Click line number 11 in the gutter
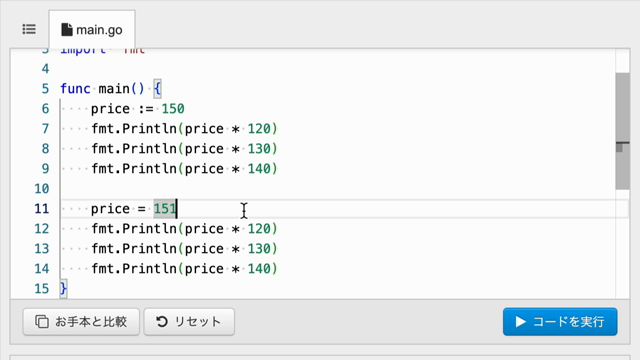This screenshot has width=640, height=360. point(42,209)
